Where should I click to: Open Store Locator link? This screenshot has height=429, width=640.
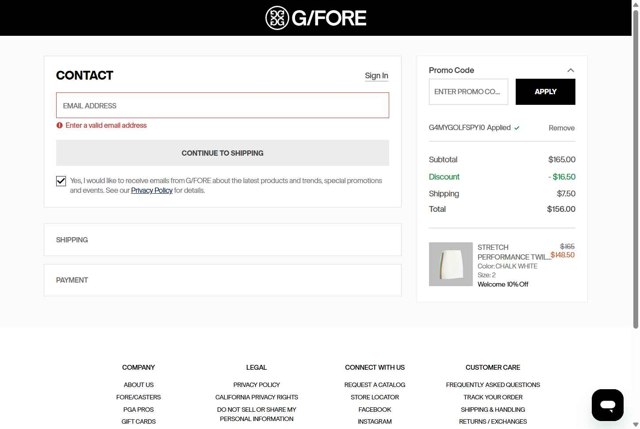375,397
